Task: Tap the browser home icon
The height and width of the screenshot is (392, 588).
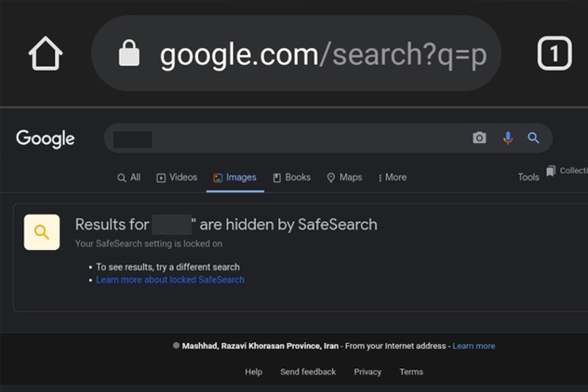Action: click(45, 53)
